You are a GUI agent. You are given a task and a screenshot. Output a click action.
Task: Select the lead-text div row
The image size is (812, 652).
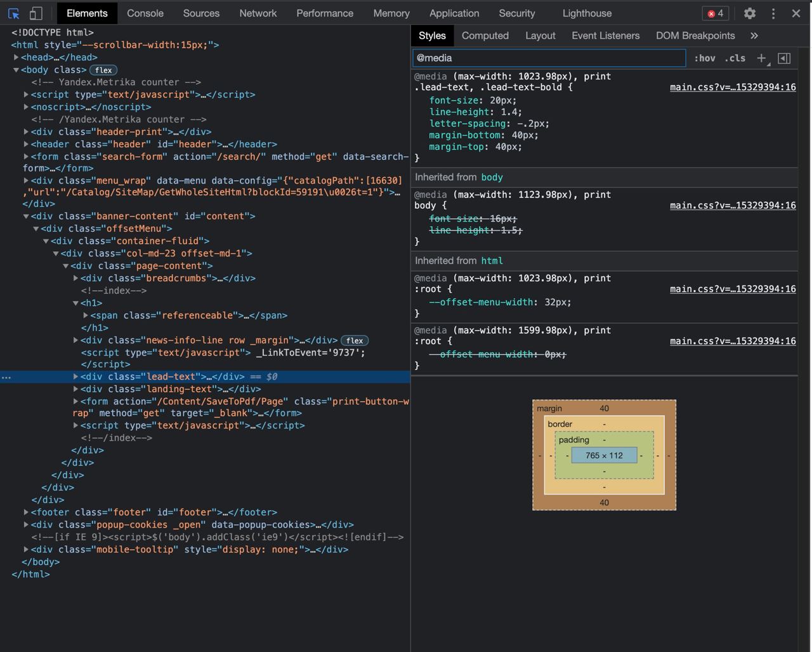point(206,377)
